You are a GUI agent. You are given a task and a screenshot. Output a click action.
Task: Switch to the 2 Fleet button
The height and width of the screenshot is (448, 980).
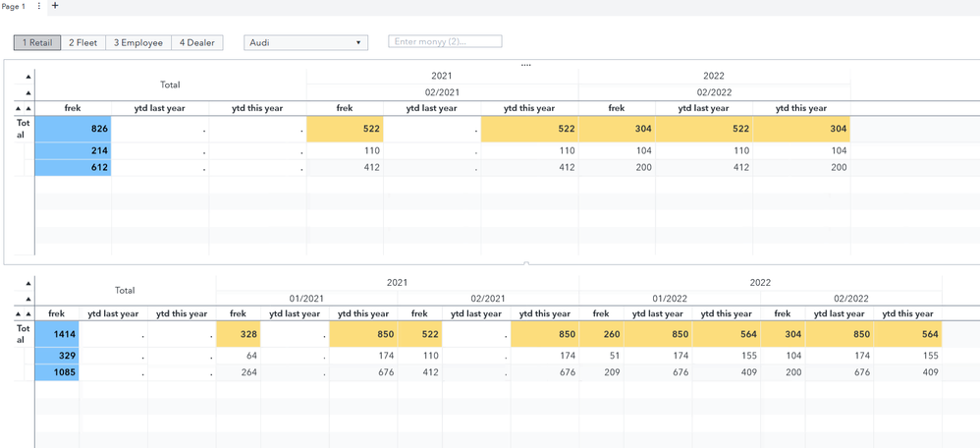(x=83, y=42)
